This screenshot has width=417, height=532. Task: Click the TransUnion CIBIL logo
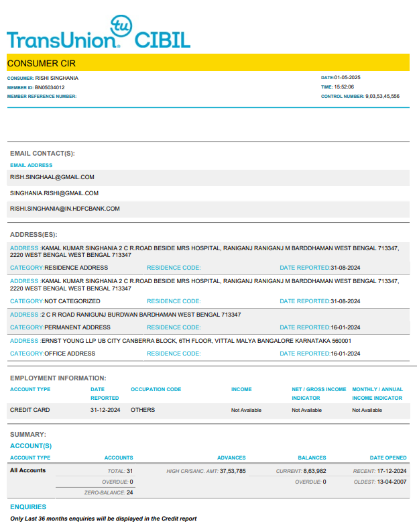tap(99, 32)
